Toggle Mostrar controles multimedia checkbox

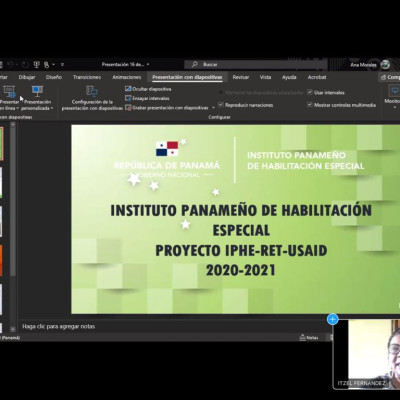click(310, 105)
